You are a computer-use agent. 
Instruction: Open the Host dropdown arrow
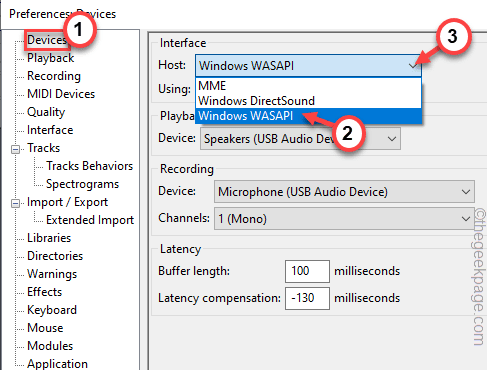tap(413, 66)
